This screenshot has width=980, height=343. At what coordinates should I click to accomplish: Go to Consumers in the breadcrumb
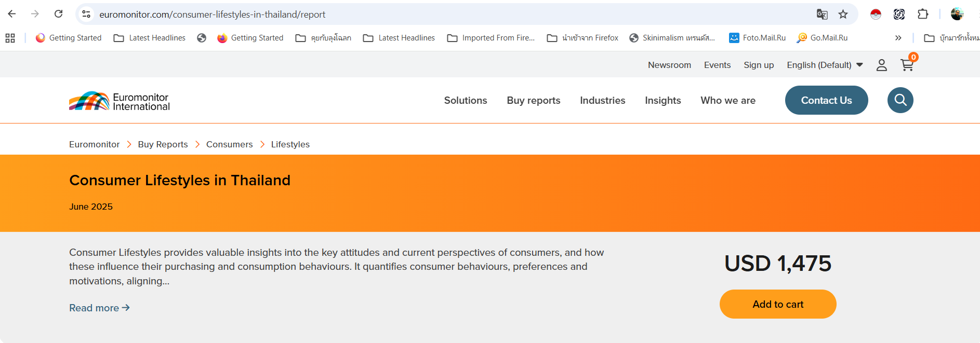229,144
